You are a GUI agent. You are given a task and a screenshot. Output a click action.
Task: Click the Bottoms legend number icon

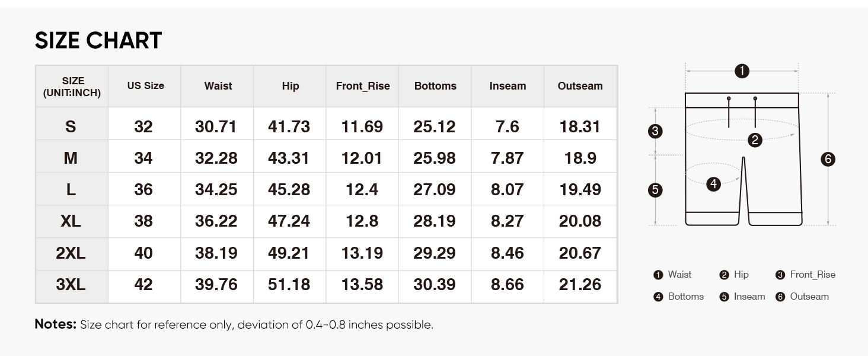tap(658, 297)
